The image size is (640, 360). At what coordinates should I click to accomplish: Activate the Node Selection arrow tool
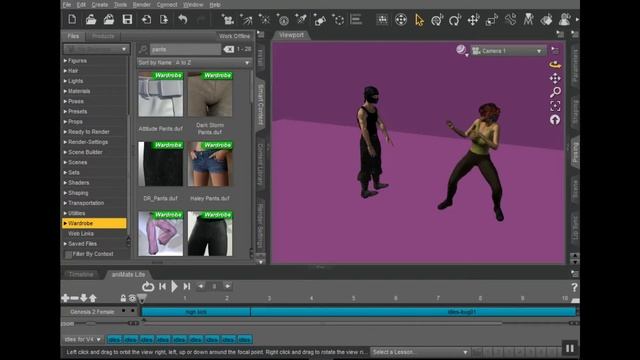419,20
